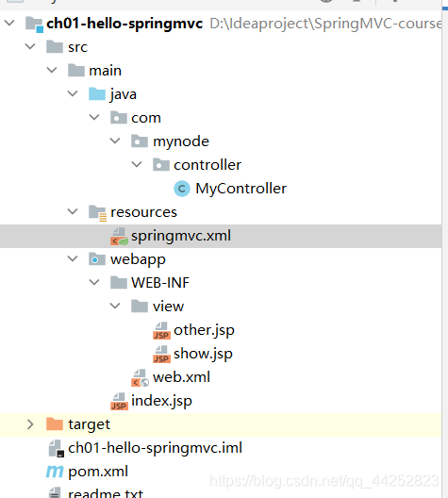Click the other.jsp JSP file icon
Screen dimensions: 448x498
pyautogui.click(x=161, y=331)
